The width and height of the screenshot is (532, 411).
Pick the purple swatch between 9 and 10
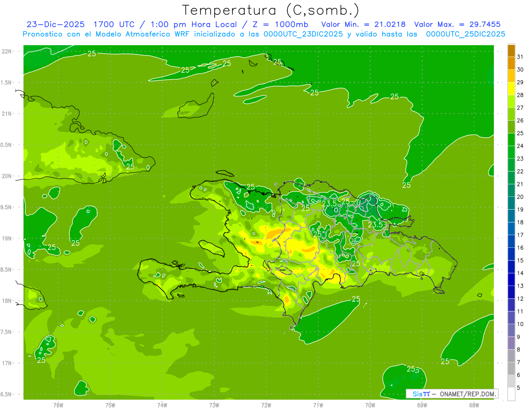[x=512, y=330]
